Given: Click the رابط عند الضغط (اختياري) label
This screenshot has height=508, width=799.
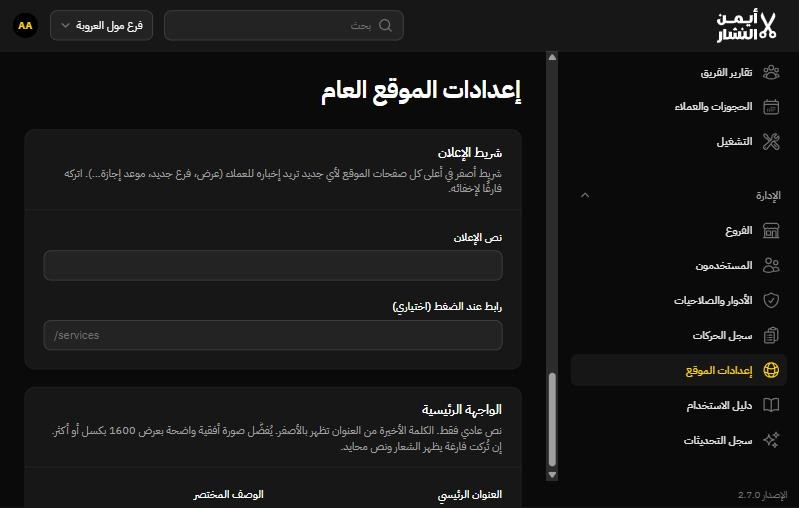Looking at the screenshot, I should 447,306.
